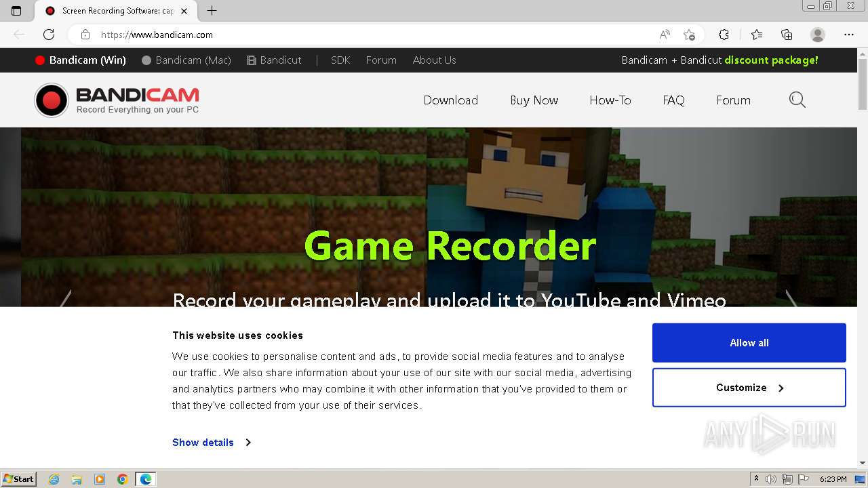
Task: Click the discount package link
Action: 771,60
